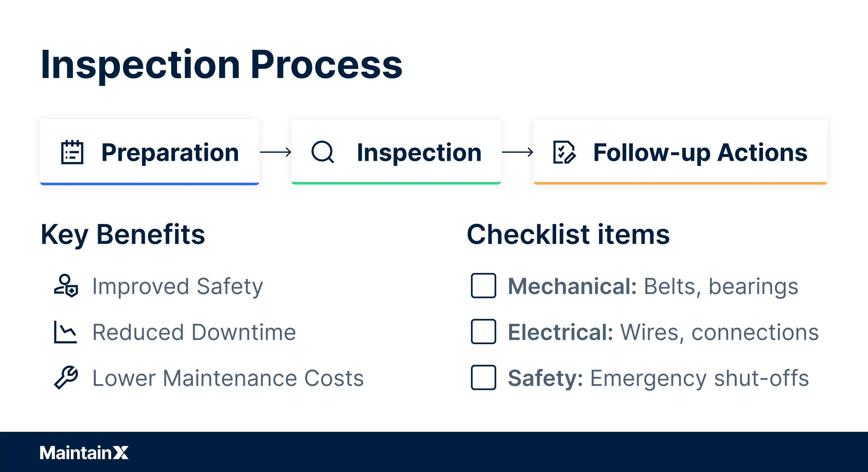Click the orange bar under Follow-up Actions
The height and width of the screenshot is (472, 868).
[x=680, y=183]
